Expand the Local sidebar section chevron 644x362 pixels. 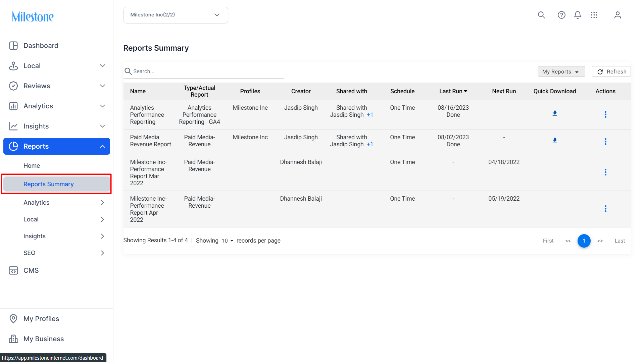[103, 66]
